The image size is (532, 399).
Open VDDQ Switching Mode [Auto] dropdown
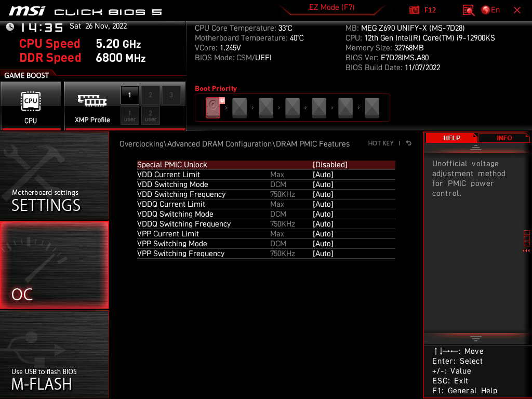pos(323,214)
